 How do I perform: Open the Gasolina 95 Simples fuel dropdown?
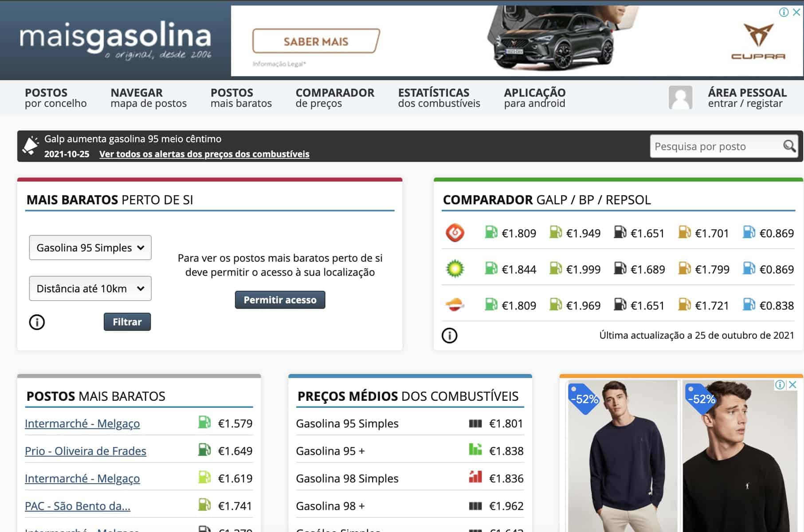90,247
